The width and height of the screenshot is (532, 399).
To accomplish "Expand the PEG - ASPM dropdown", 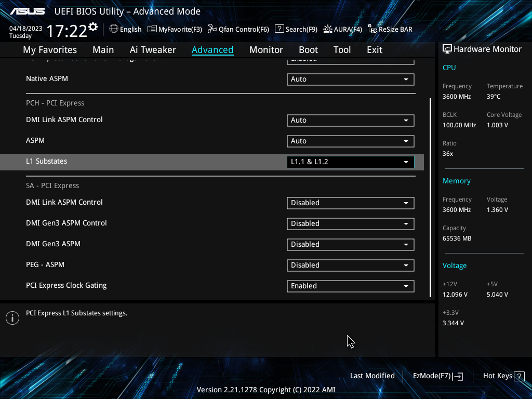I will [x=351, y=265].
